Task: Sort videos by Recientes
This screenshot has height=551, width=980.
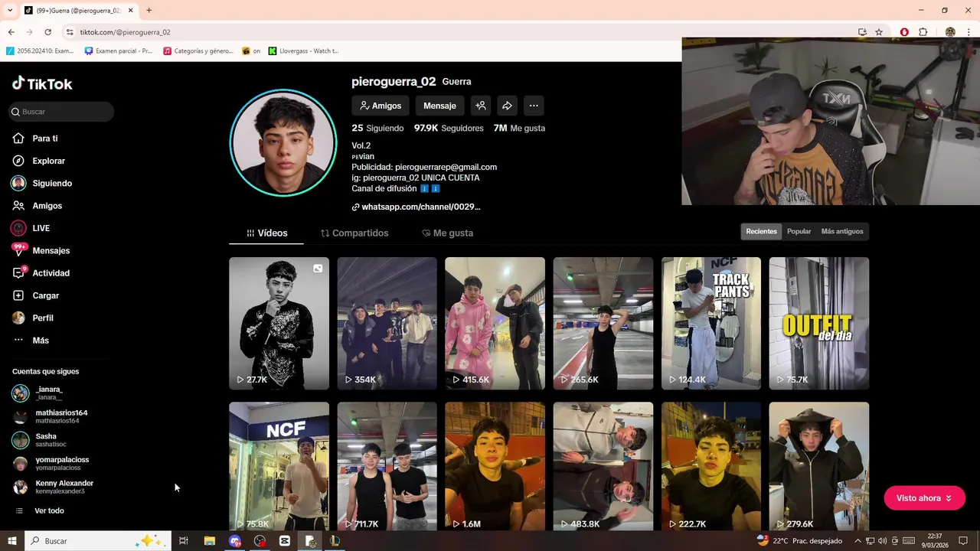Action: 761,231
